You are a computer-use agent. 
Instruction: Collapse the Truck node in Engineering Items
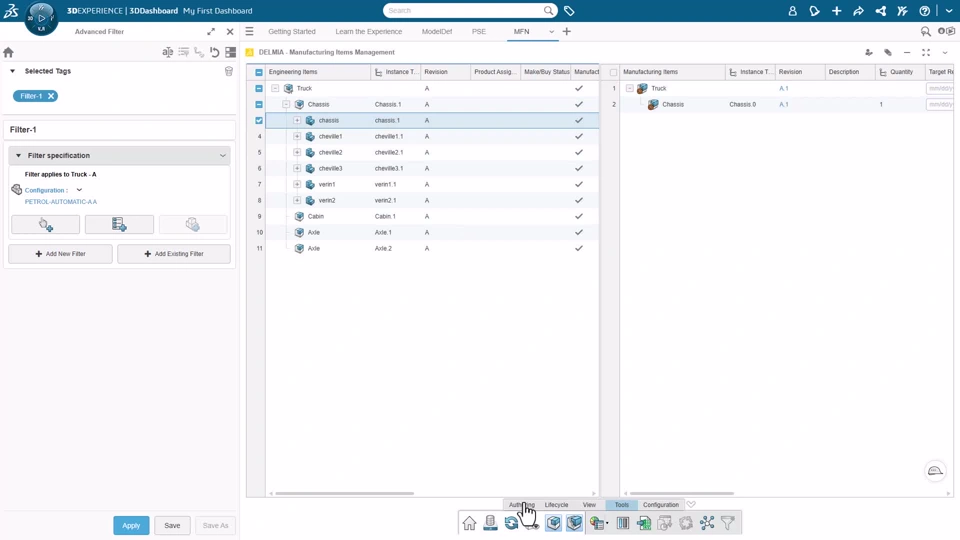(275, 88)
